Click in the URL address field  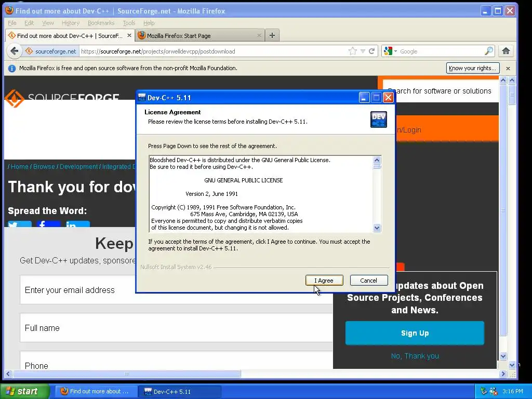click(x=214, y=51)
